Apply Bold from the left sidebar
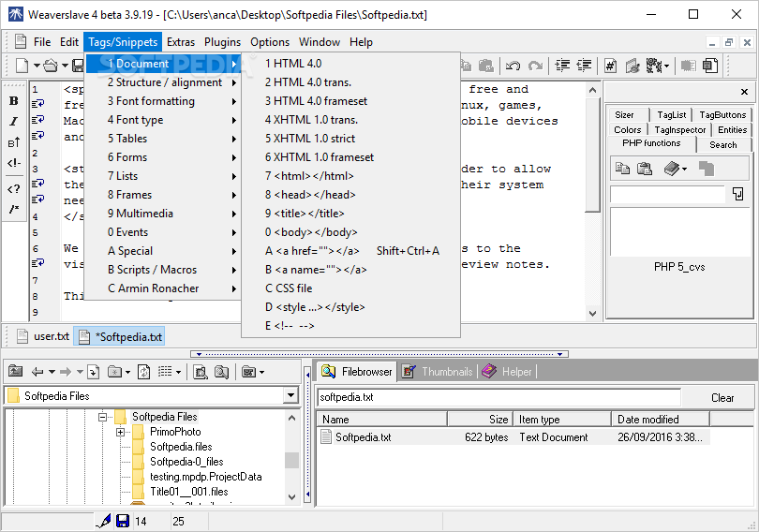 pos(13,100)
